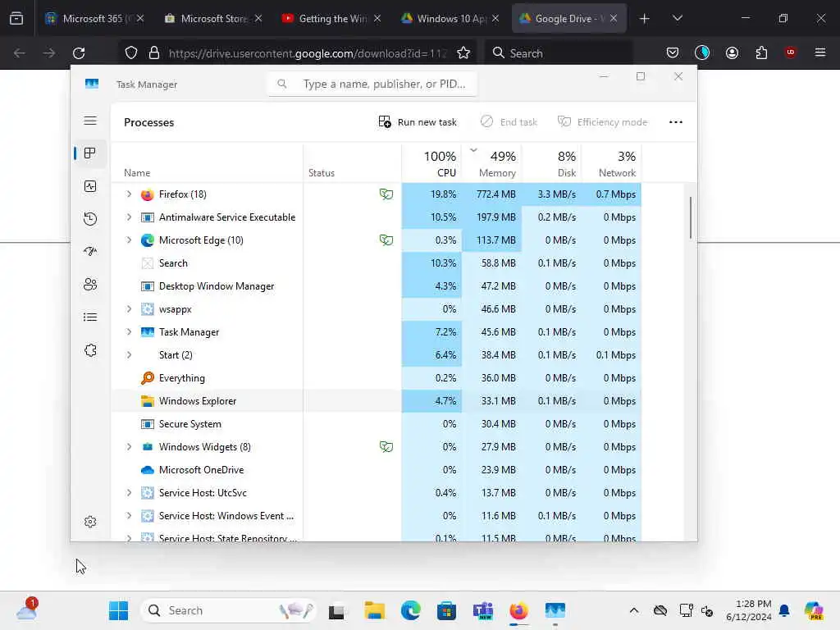Open File Explorer from the taskbar

coord(374,610)
